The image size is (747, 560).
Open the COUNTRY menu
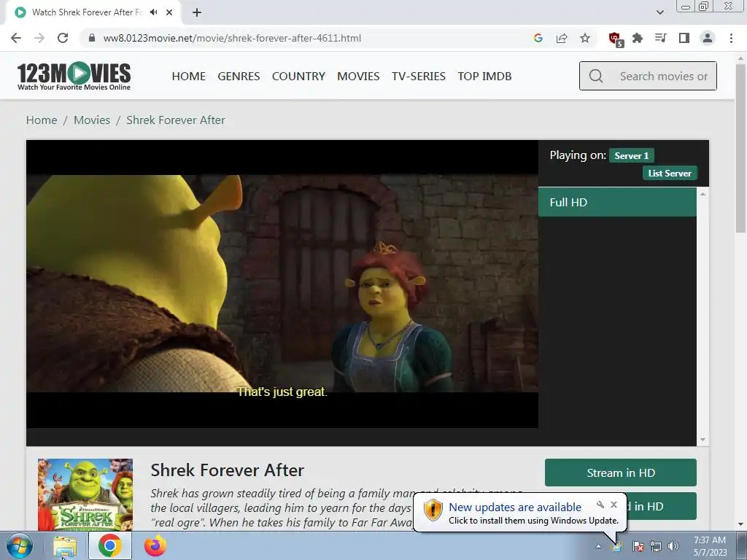click(298, 76)
